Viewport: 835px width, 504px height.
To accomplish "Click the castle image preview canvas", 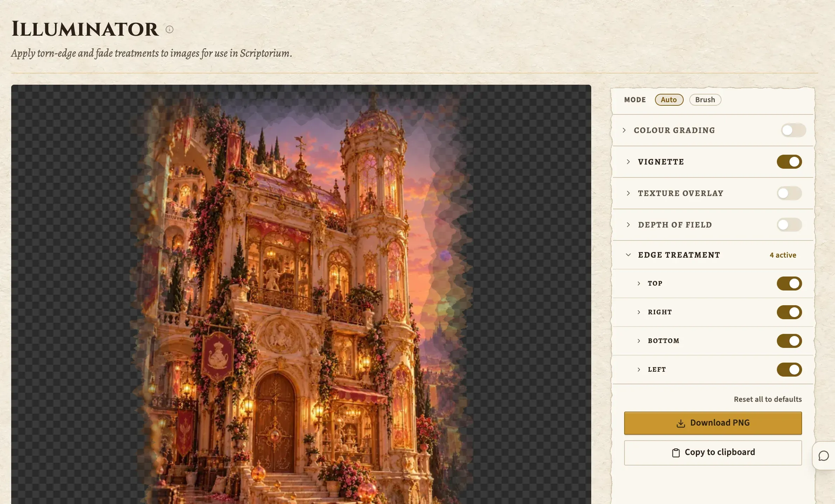I will (301, 294).
